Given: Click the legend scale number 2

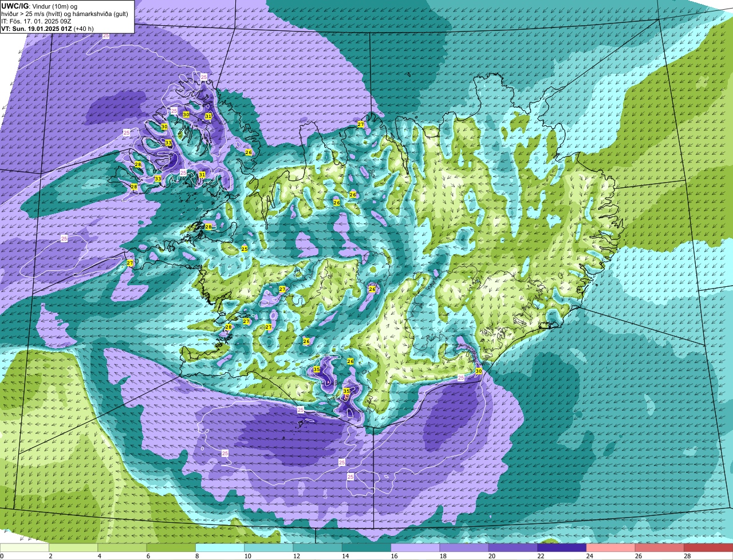Looking at the screenshot, I should pyautogui.click(x=50, y=556).
